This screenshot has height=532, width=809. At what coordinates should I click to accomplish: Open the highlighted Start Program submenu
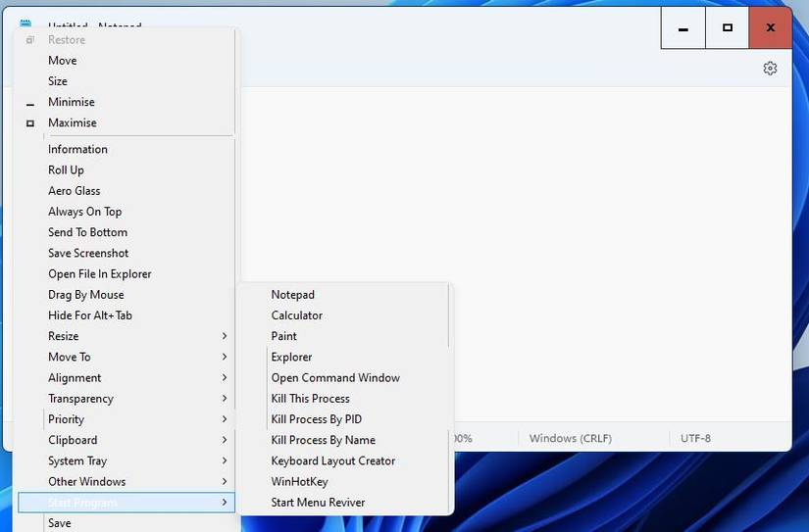coord(126,502)
